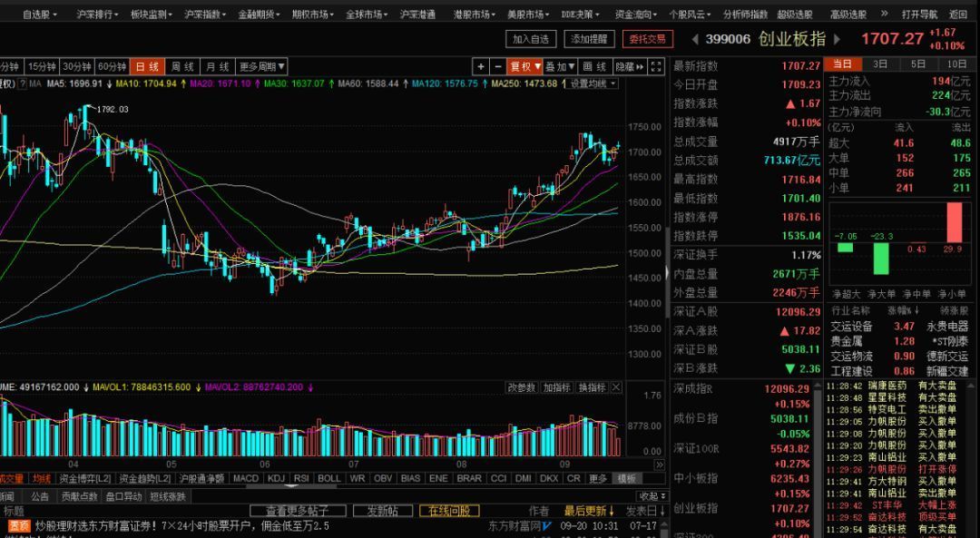Switch to 周线 weekly period
This screenshot has height=538, width=980.
tap(183, 66)
